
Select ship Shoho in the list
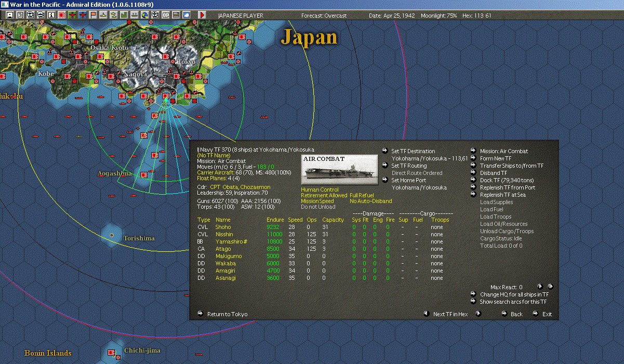pyautogui.click(x=223, y=227)
